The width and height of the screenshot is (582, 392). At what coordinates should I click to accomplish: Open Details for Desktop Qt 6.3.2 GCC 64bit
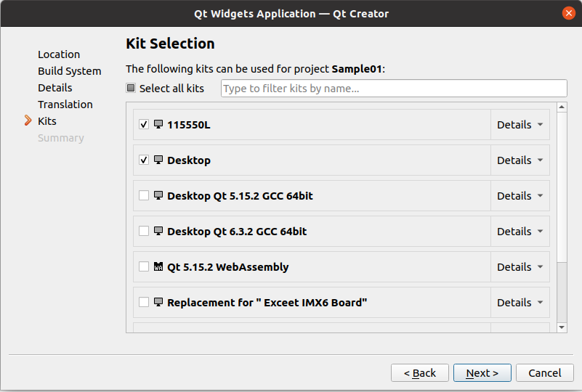pos(520,232)
